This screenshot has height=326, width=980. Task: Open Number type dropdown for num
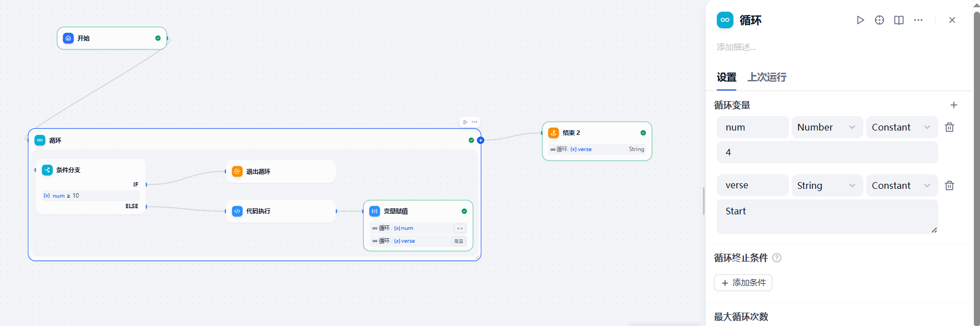click(x=827, y=127)
